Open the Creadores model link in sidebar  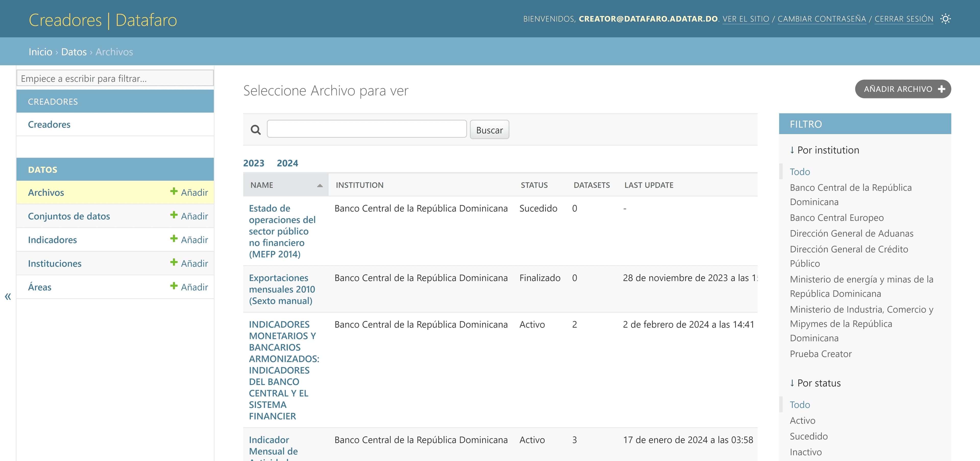[x=49, y=124]
